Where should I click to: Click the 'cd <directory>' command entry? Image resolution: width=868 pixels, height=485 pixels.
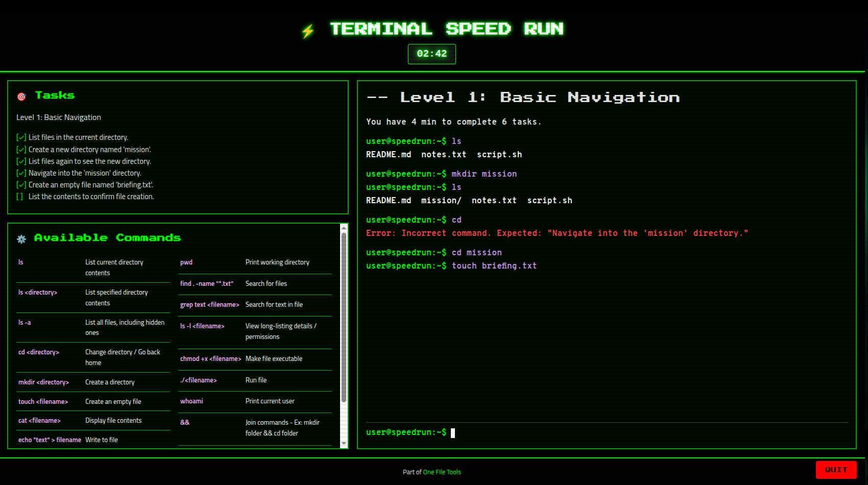tap(39, 352)
